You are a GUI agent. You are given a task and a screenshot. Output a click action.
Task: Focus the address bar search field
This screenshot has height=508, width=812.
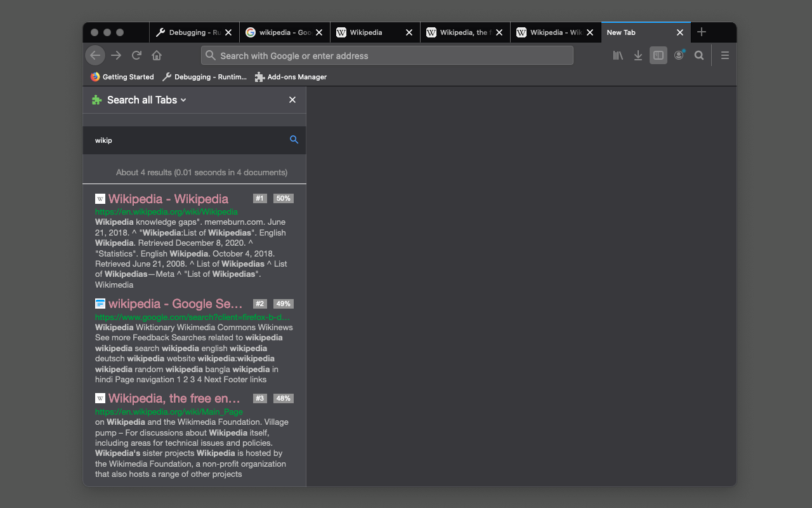387,55
